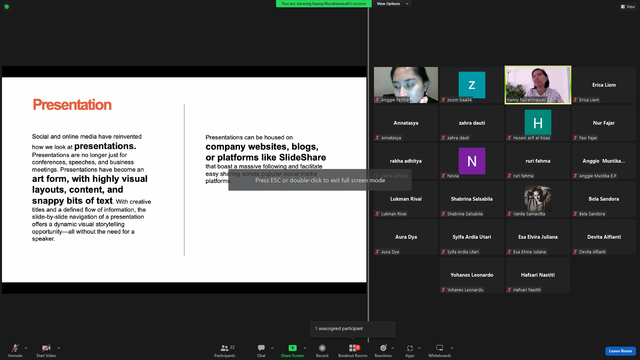This screenshot has width=640, height=360.
Task: Open the View Options dropdown
Action: 392,4
